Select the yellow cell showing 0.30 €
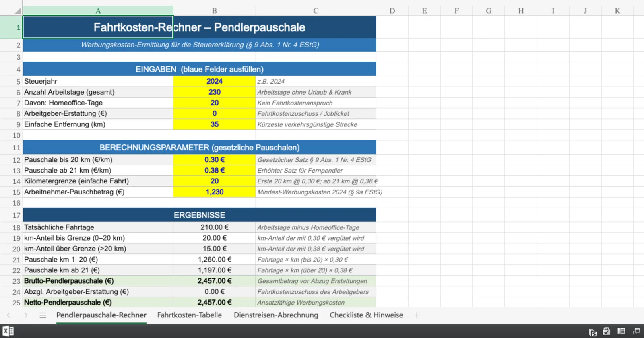The image size is (644, 338). (x=215, y=160)
